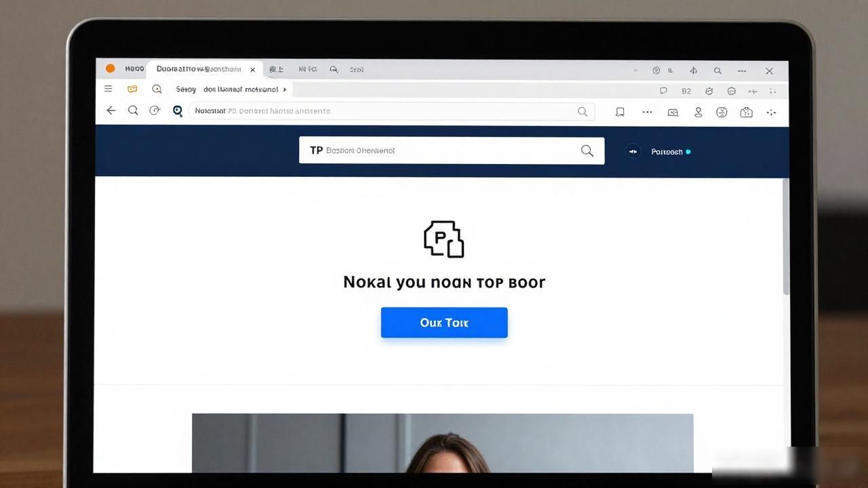Click the yellow icon beside the hamburger menu
The image size is (868, 488).
[x=132, y=89]
